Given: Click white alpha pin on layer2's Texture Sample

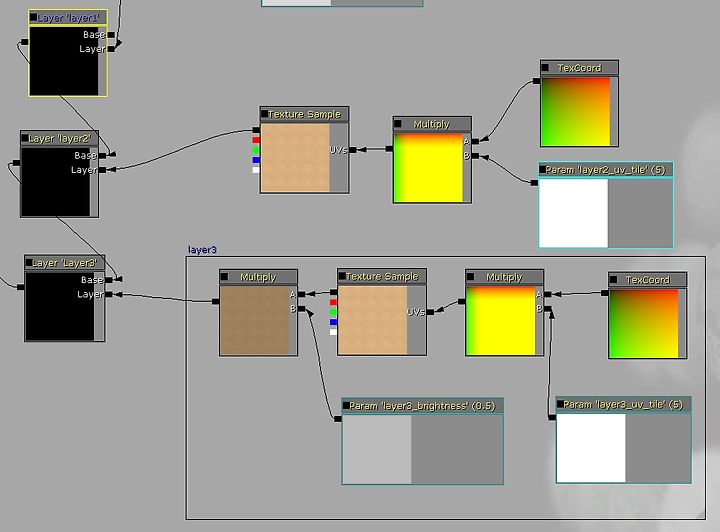Looking at the screenshot, I should tap(256, 170).
